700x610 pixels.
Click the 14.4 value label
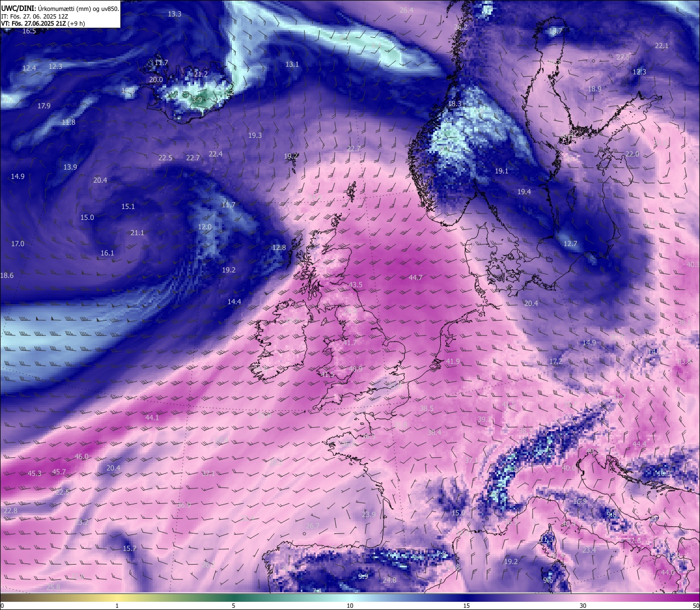point(234,302)
